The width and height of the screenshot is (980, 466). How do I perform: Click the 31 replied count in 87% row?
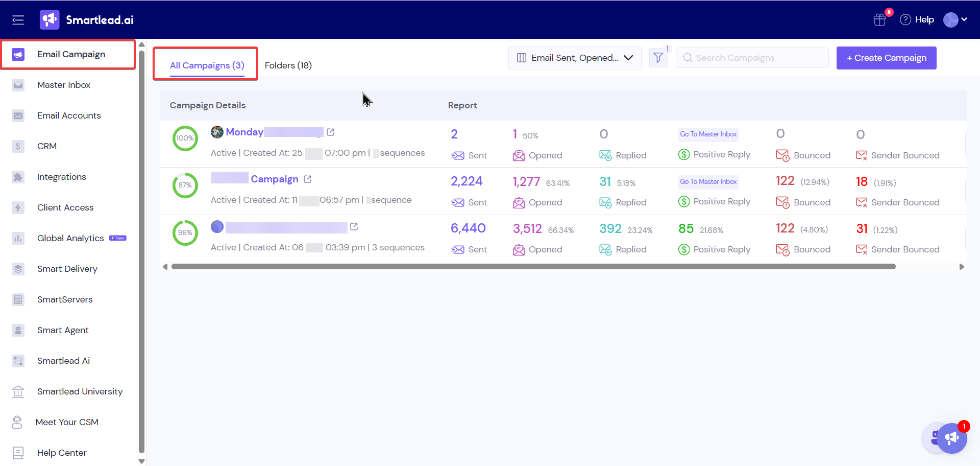click(605, 181)
